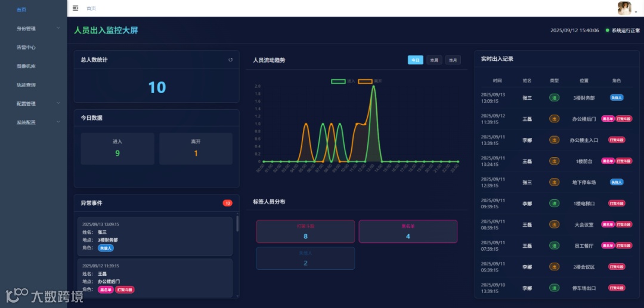Click the 出 badge in the 地下停车场 row
Image resolution: width=644 pixels, height=308 pixels.
pos(554,182)
